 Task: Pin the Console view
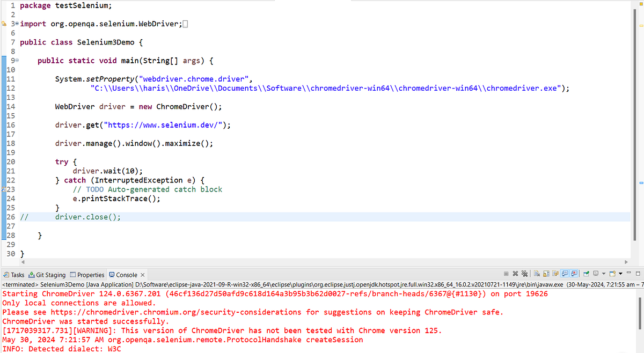(586, 274)
